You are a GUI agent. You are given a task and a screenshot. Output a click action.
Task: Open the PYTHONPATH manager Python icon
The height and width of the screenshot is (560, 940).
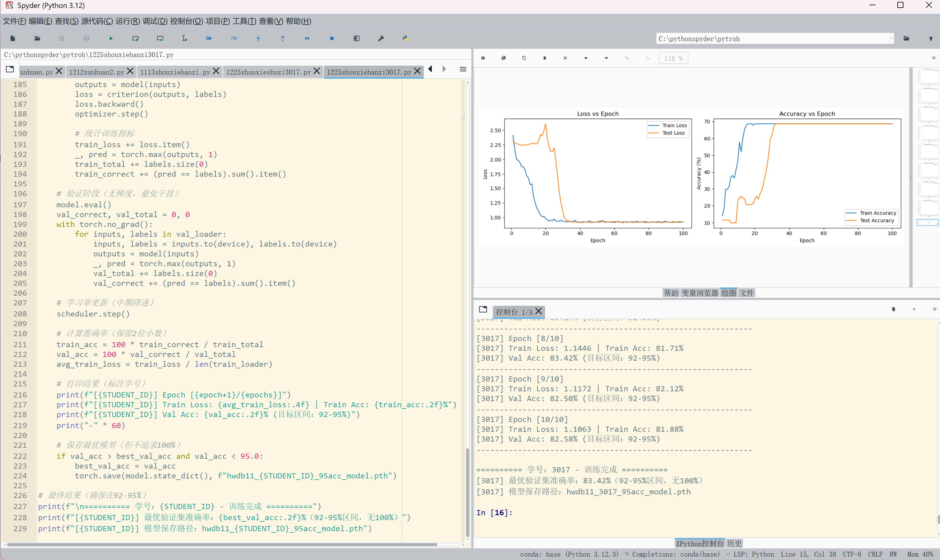[405, 39]
